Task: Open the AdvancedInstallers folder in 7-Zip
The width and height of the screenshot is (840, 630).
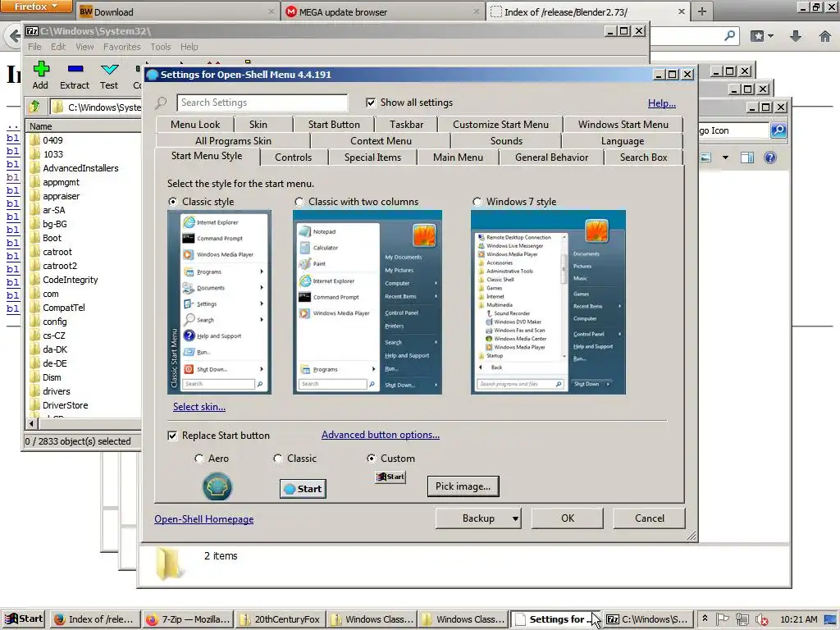Action: [80, 168]
